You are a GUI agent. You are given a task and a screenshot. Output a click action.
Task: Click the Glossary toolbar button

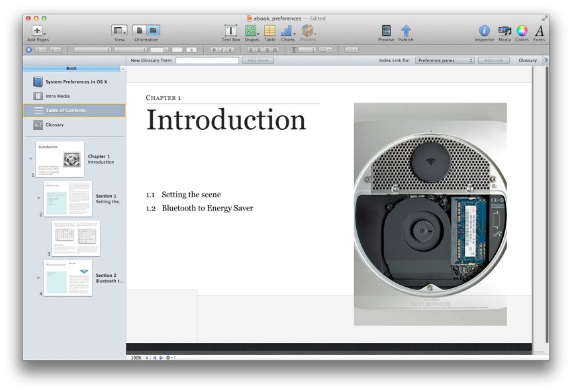click(528, 61)
